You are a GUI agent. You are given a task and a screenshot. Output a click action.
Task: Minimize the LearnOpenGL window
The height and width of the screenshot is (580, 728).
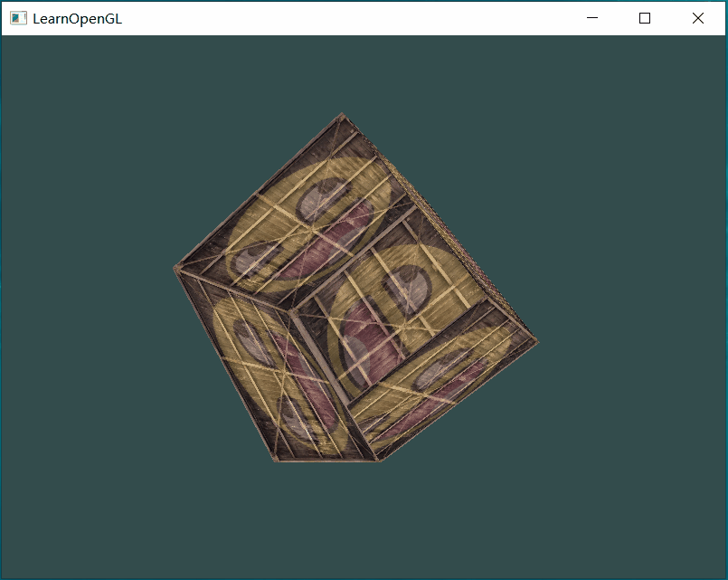pyautogui.click(x=592, y=18)
